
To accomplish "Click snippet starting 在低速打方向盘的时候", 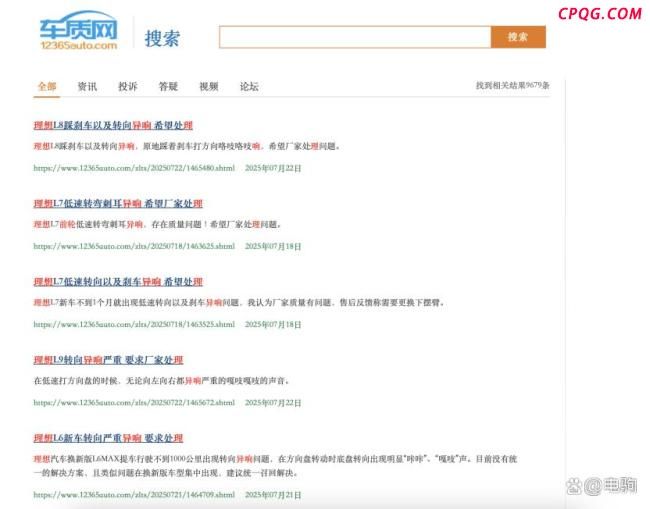I will pos(162,381).
